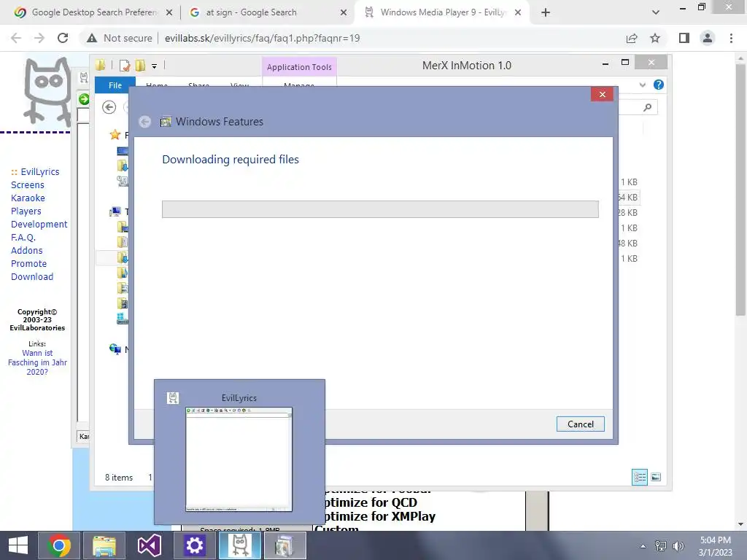
Task: Select the Favorites star in explorer tree
Action: click(x=115, y=135)
